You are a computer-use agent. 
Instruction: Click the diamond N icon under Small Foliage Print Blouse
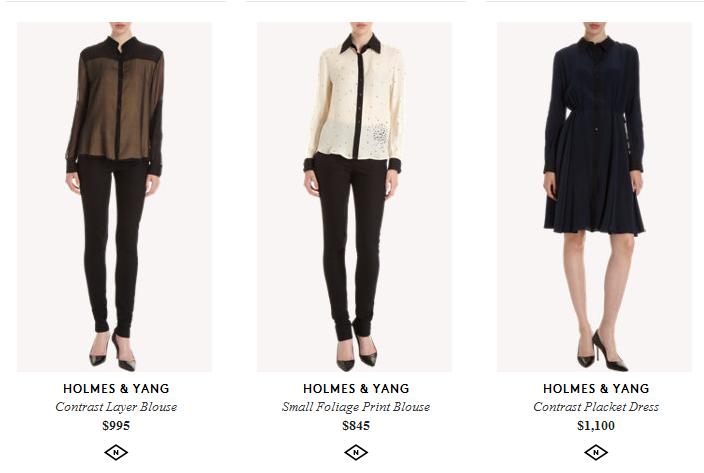coord(356,452)
